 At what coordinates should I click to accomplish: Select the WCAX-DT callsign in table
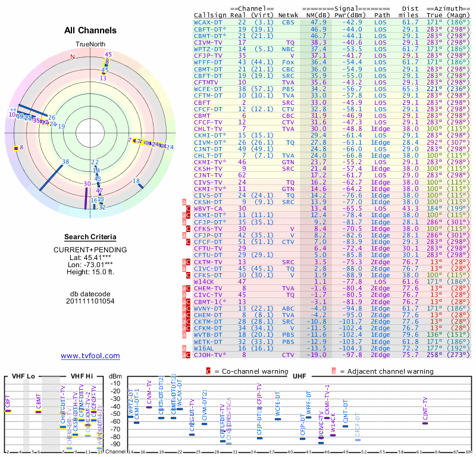(208, 22)
